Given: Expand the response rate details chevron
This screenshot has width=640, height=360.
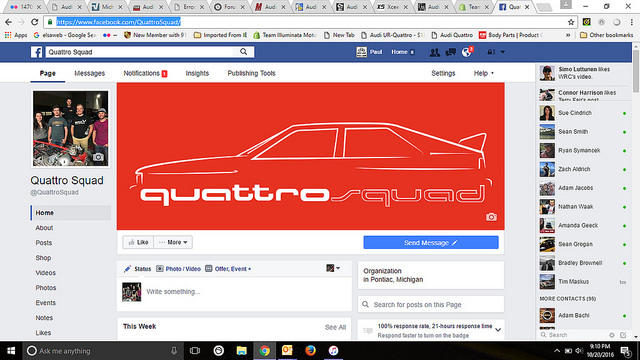Looking at the screenshot, I should tap(498, 330).
